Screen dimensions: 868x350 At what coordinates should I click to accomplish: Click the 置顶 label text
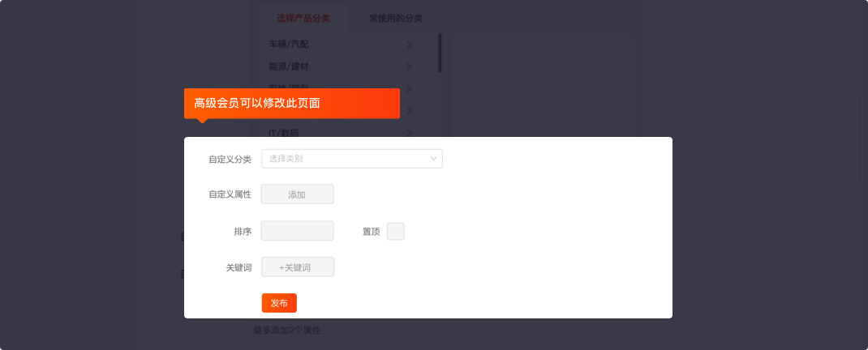pos(371,232)
